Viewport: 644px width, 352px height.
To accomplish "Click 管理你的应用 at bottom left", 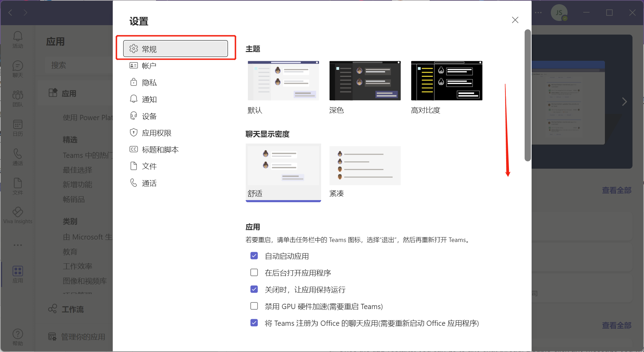I will 83,336.
